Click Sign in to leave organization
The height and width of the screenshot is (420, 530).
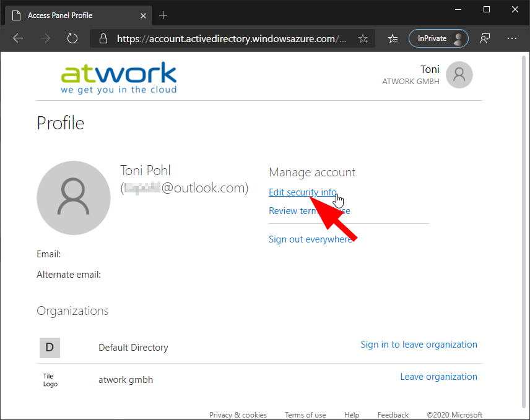[419, 345]
